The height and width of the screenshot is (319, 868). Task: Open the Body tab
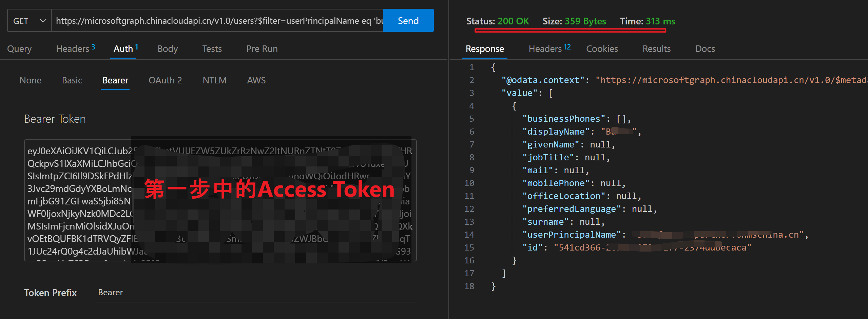point(167,49)
